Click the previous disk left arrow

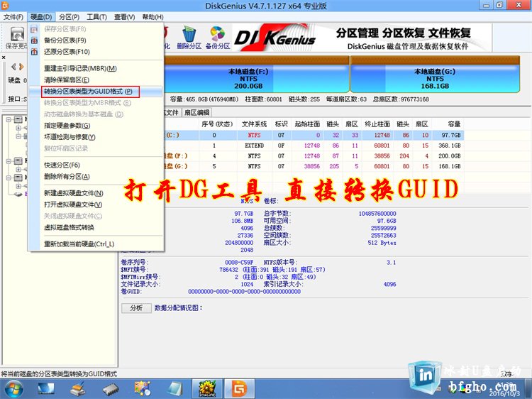click(x=13, y=67)
